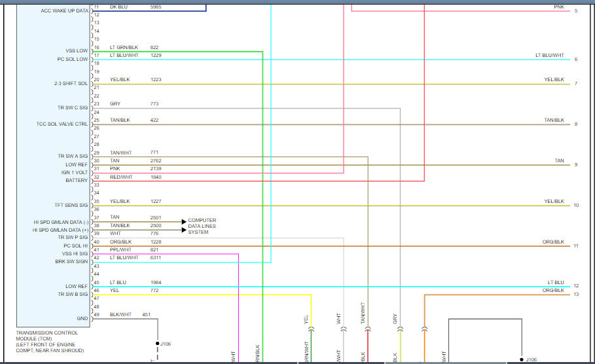Screen dimensions: 595x364
Task: Click the LT BLU label at right terminal 12
Action: (x=556, y=282)
